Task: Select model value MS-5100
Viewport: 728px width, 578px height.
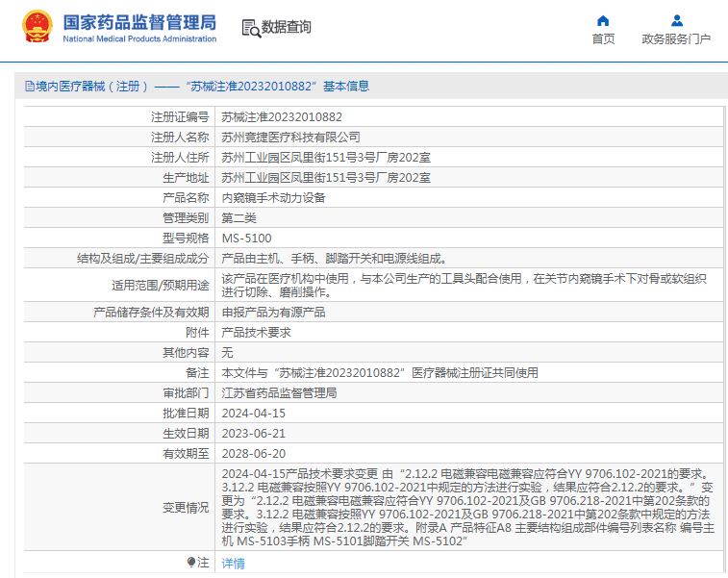Action: [x=246, y=239]
